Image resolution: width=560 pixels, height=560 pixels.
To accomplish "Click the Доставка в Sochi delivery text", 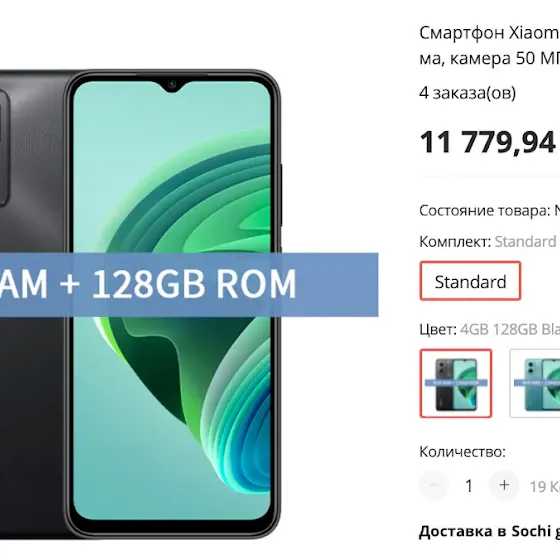I will tap(489, 531).
